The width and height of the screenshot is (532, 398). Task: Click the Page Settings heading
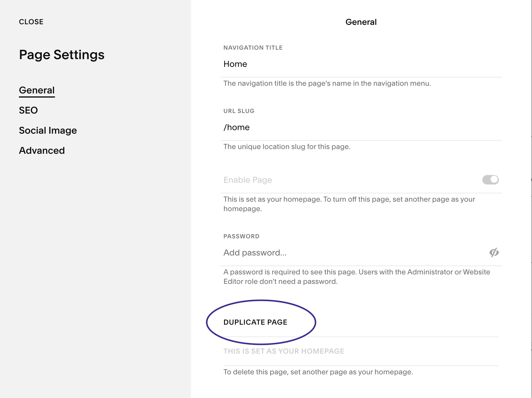(62, 55)
